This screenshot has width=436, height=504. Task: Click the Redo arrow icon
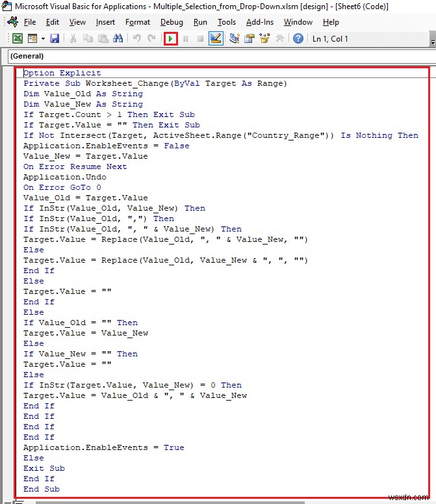pyautogui.click(x=151, y=39)
